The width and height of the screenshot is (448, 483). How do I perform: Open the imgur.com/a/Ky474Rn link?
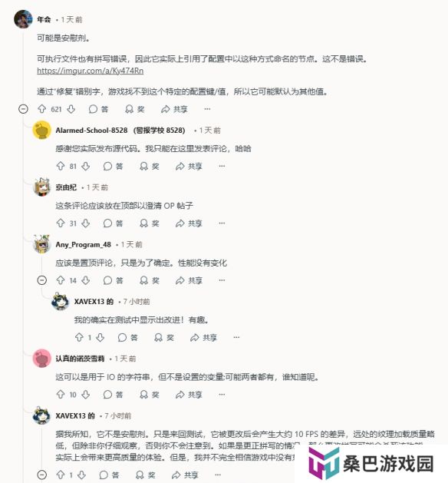tap(91, 71)
